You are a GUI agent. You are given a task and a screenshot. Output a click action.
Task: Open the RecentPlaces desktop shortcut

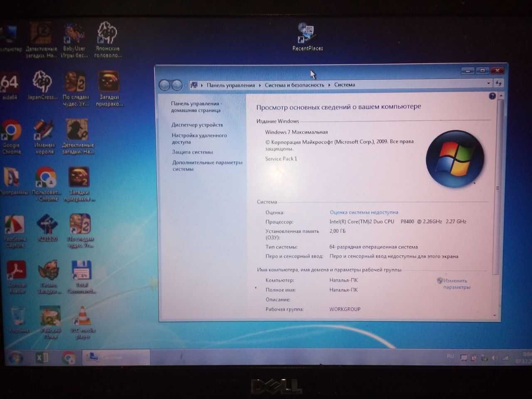click(x=308, y=37)
